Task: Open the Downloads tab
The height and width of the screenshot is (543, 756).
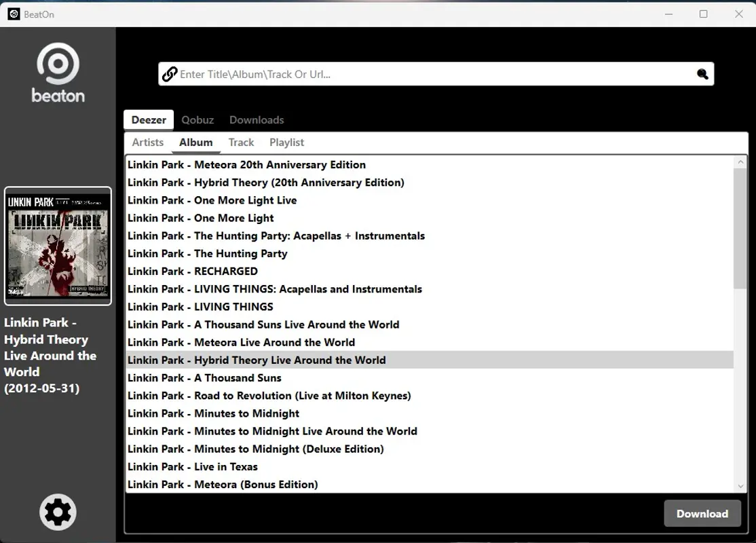Action: coord(257,119)
